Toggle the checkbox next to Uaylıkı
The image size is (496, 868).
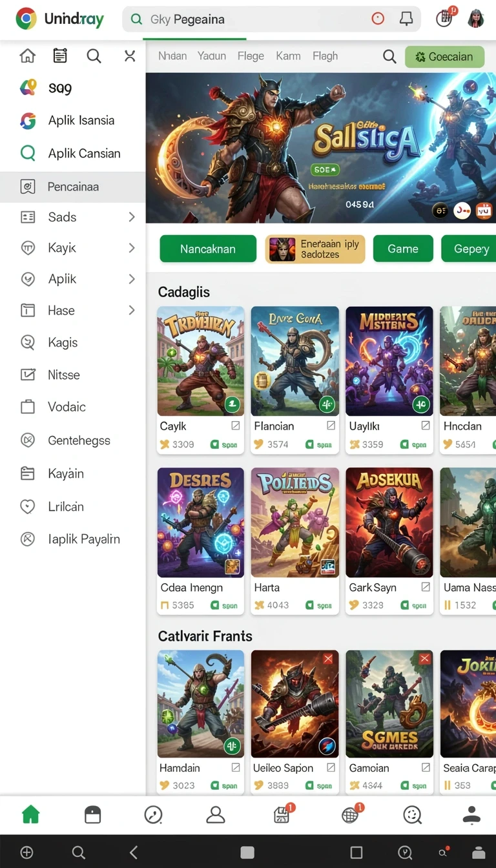(x=426, y=426)
